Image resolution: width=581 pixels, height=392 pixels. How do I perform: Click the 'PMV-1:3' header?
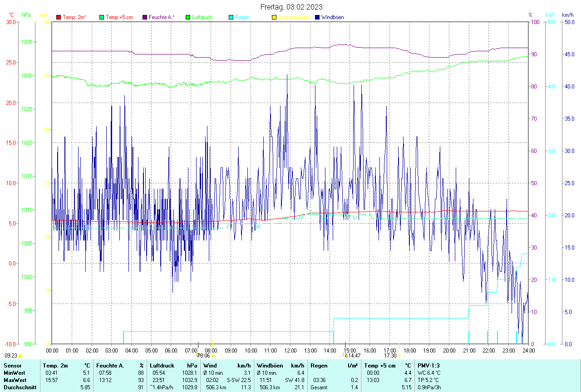(x=428, y=365)
